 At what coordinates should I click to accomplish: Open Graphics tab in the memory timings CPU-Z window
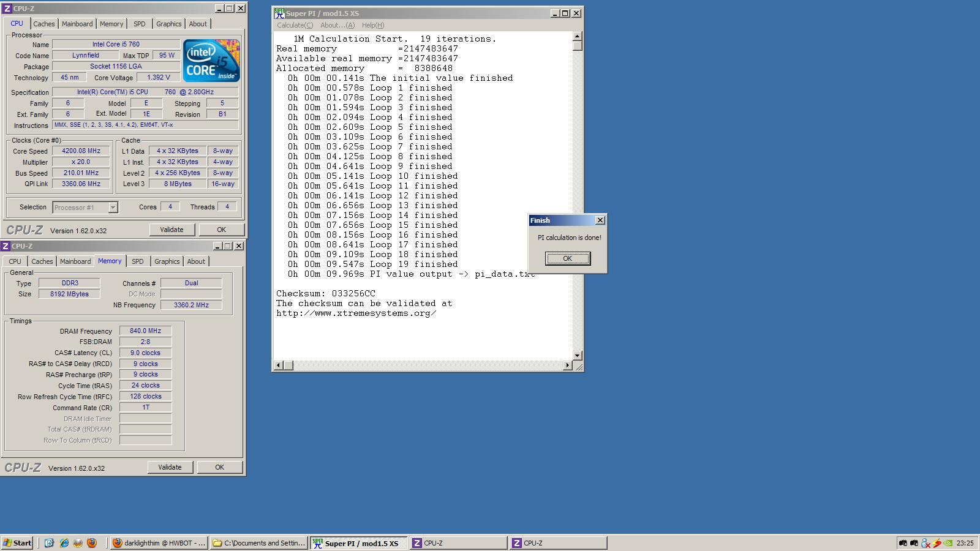click(x=167, y=261)
